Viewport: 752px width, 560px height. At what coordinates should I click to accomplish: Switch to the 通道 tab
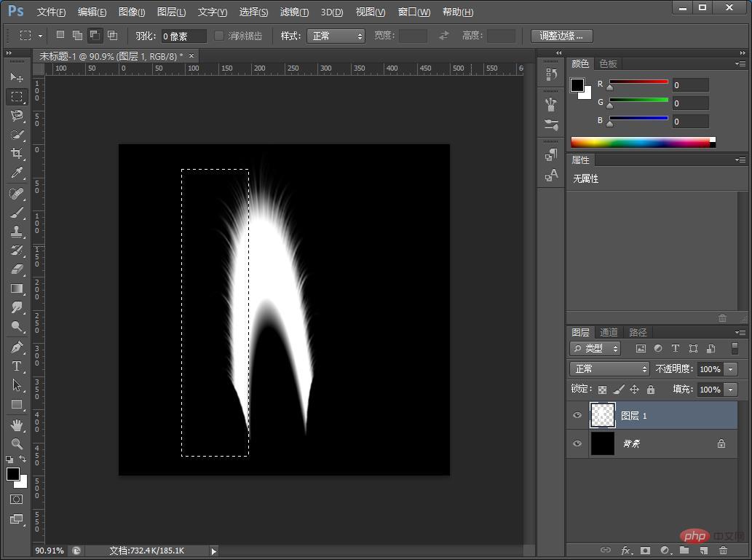[x=609, y=332]
